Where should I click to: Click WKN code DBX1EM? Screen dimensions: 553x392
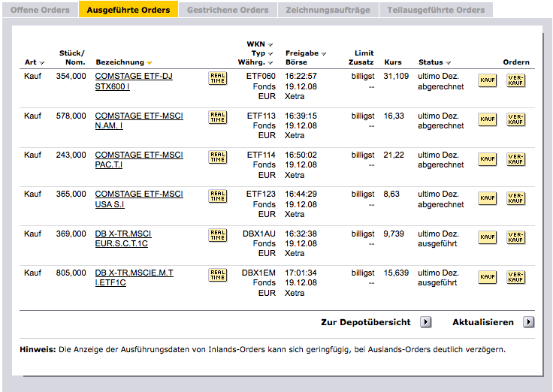258,273
